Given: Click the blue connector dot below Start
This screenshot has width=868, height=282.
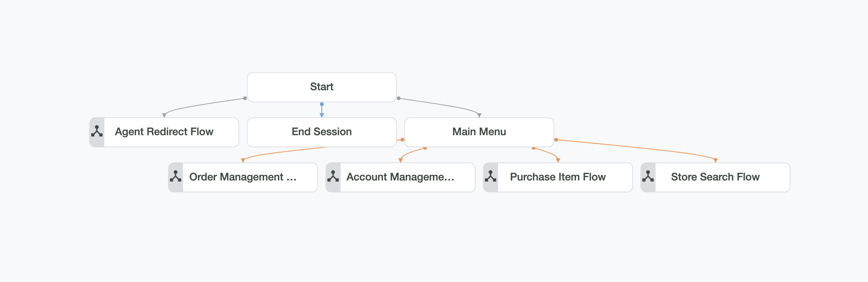Looking at the screenshot, I should 322,104.
